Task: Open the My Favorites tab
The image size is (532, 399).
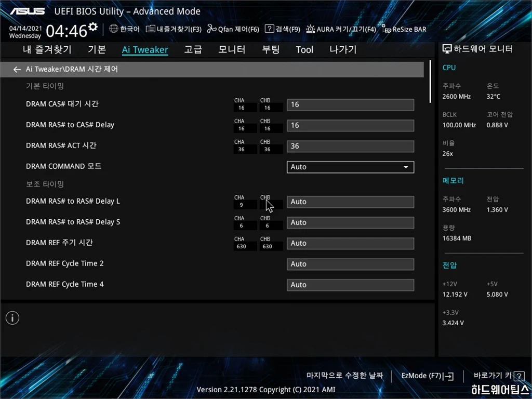Action: [x=47, y=50]
